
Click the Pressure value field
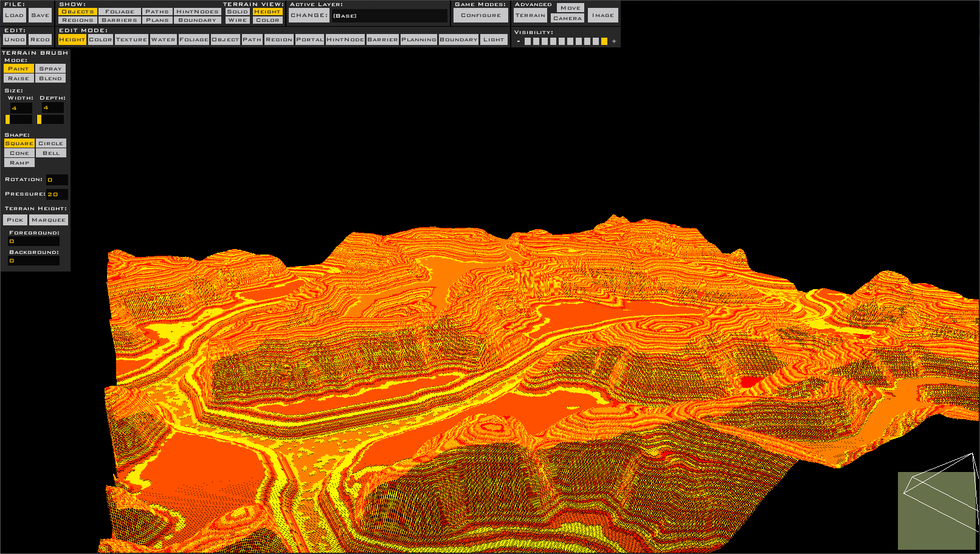point(57,194)
